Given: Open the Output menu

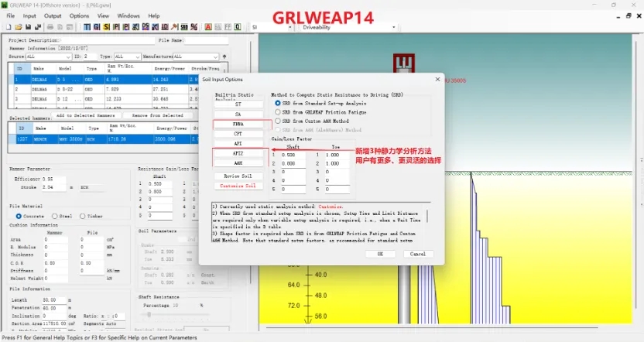Looking at the screenshot, I should pos(53,15).
